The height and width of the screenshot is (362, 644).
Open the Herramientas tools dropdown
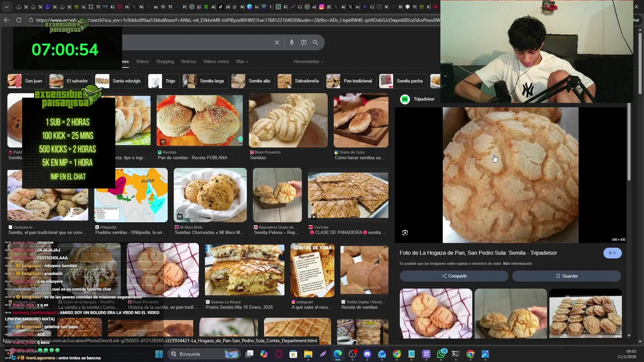click(308, 61)
